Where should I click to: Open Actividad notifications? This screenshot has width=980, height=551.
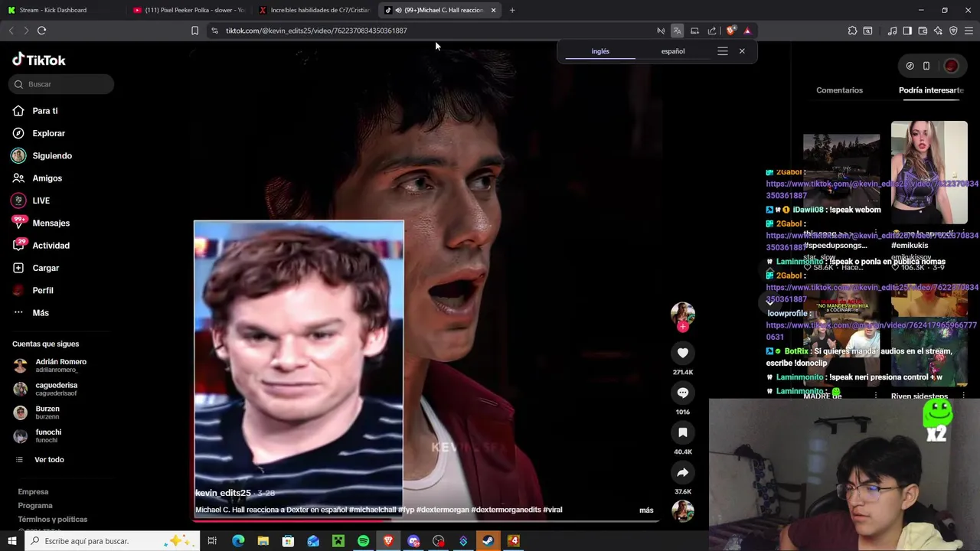(x=51, y=246)
